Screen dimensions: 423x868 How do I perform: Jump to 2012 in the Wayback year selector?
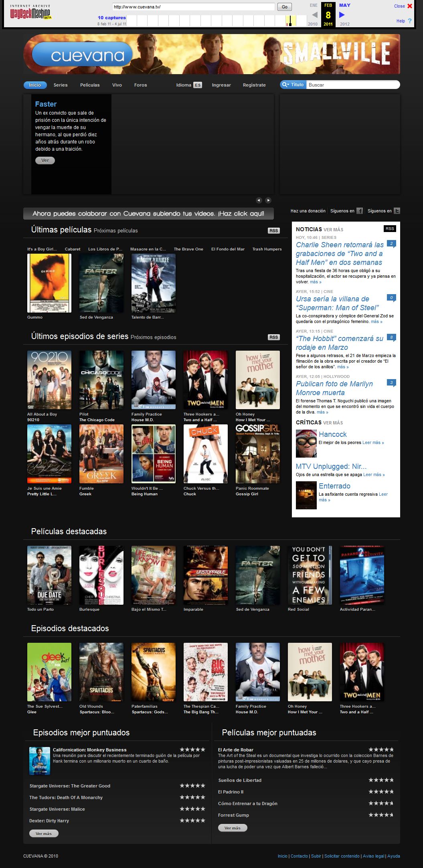(x=345, y=24)
